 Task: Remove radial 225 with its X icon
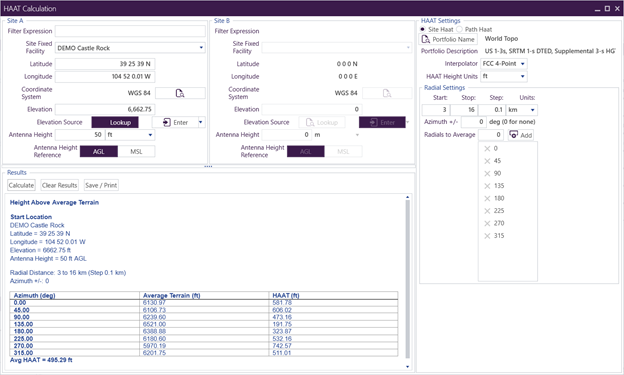(x=487, y=211)
